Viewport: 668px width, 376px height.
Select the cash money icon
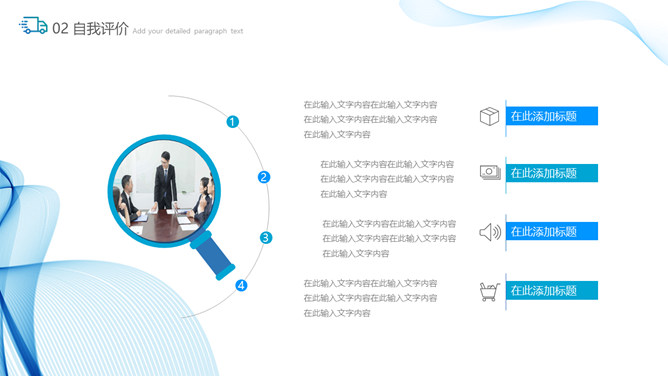(490, 172)
